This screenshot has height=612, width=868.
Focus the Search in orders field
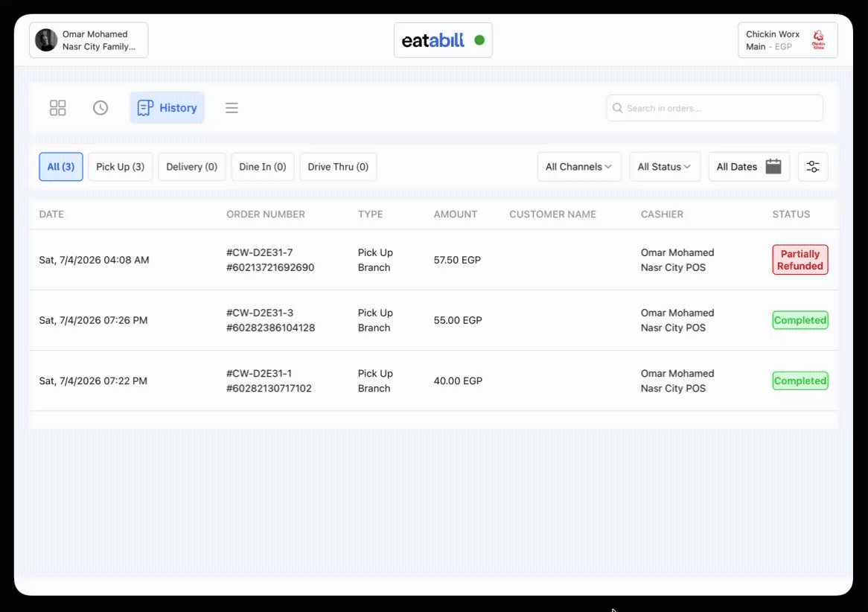(714, 108)
